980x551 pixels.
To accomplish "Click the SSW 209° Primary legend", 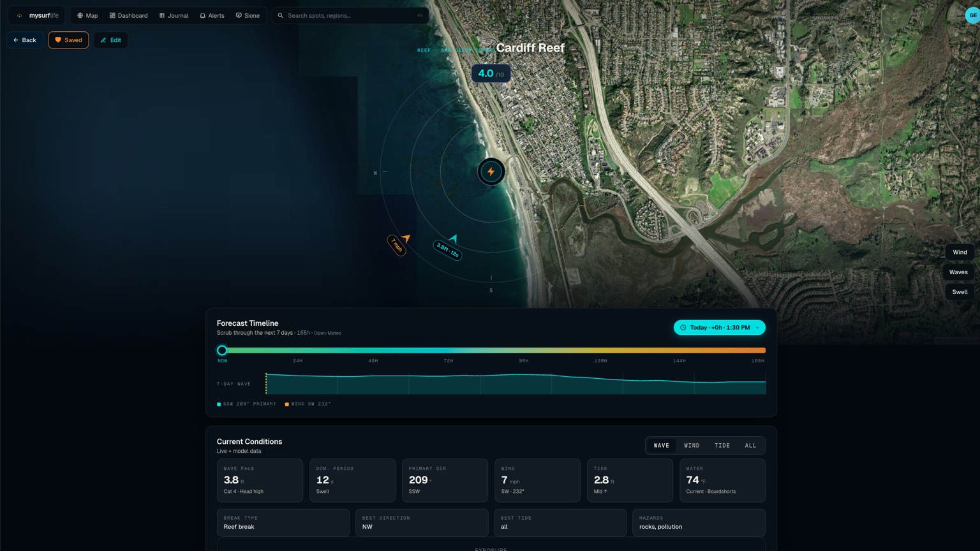I will point(246,404).
